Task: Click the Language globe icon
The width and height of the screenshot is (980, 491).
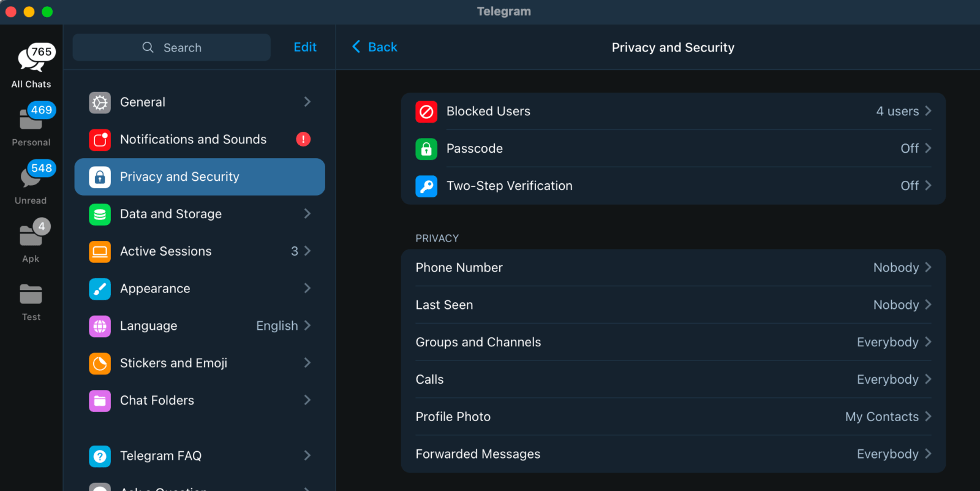Action: tap(100, 326)
